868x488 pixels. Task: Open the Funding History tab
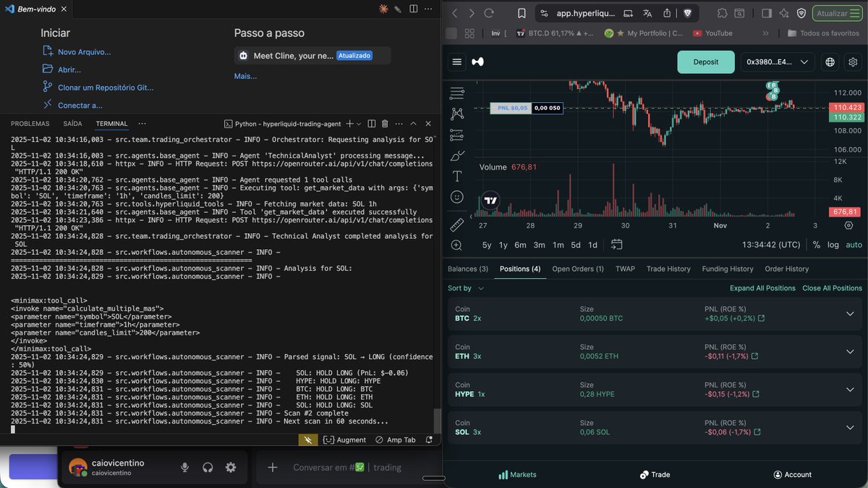click(x=728, y=269)
